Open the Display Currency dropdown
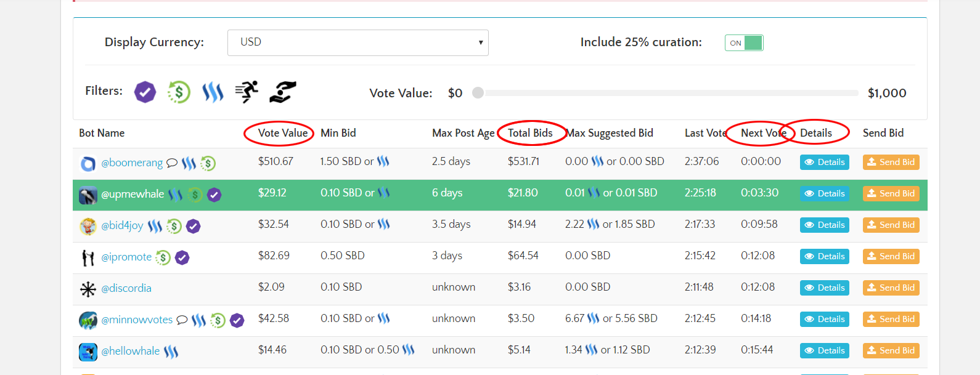The width and height of the screenshot is (980, 375). point(357,42)
